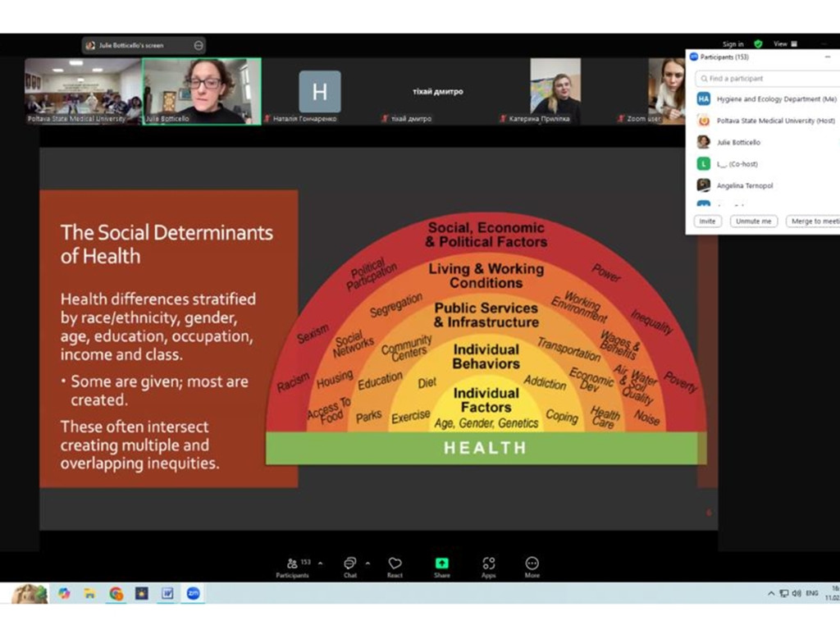Open File Explorer from taskbar
Viewport: 840px width, 630px height.
coord(89,594)
